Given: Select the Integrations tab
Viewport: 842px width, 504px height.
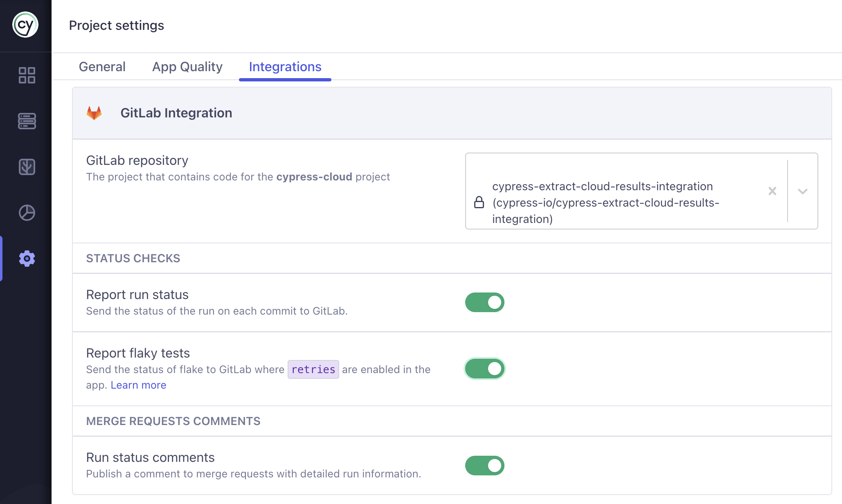Looking at the screenshot, I should [x=285, y=67].
